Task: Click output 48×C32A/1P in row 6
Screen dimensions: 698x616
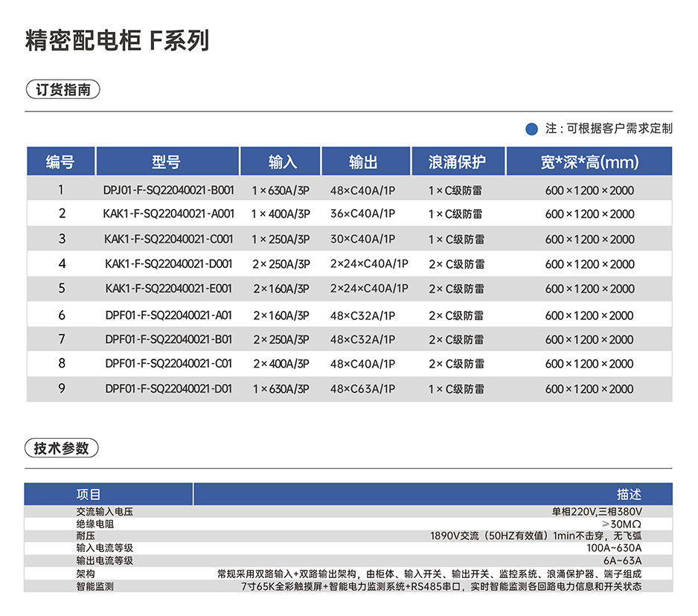Action: click(x=363, y=315)
